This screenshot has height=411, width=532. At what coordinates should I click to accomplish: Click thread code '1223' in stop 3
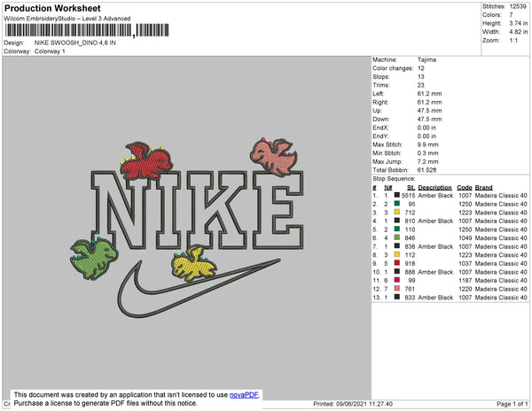coord(465,213)
